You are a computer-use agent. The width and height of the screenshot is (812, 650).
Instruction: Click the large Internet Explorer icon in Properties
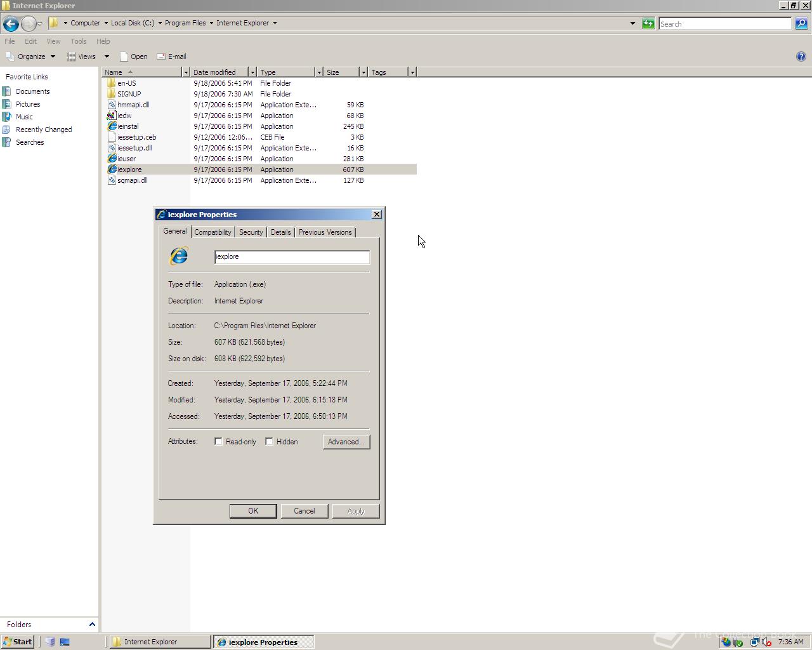[x=179, y=256]
